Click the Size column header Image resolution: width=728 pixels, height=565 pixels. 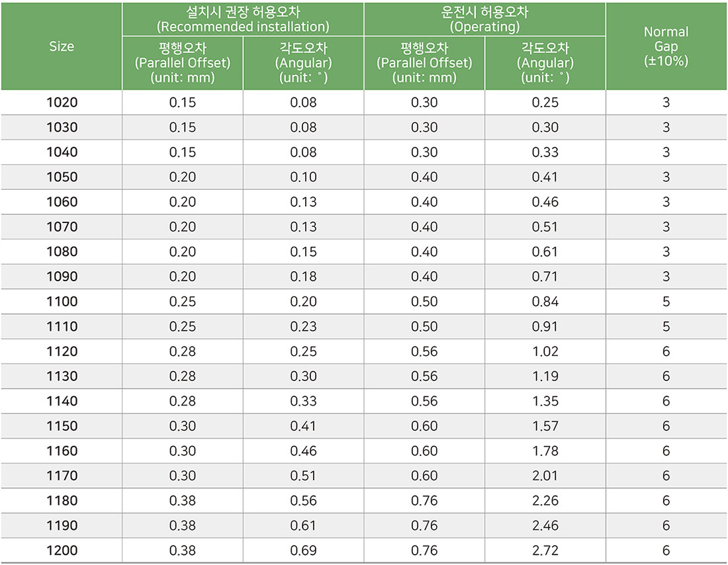click(62, 46)
